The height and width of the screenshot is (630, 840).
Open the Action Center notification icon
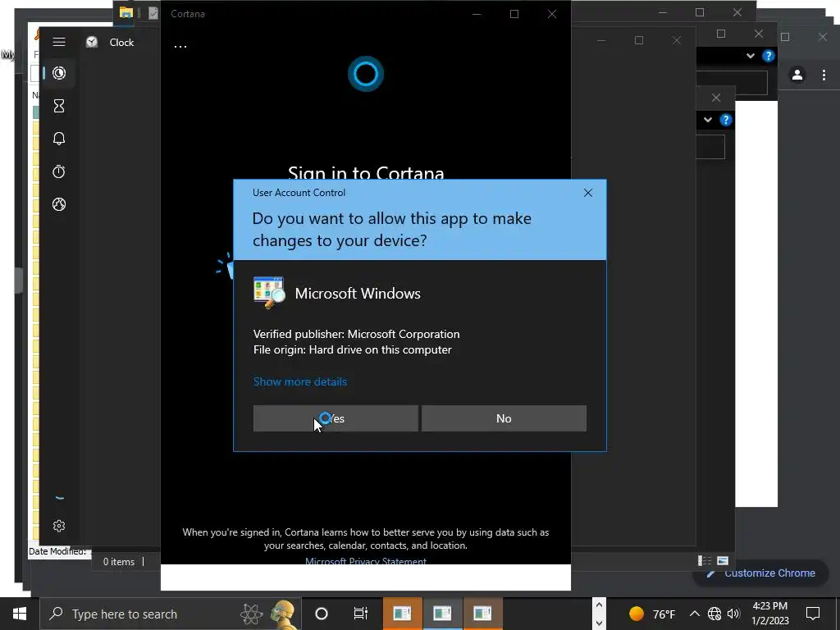click(x=813, y=614)
